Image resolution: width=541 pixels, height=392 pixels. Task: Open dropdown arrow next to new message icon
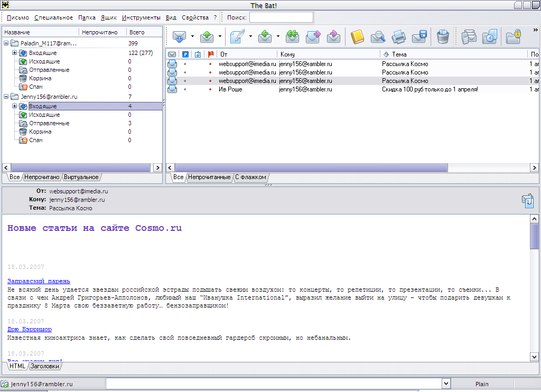tap(250, 36)
